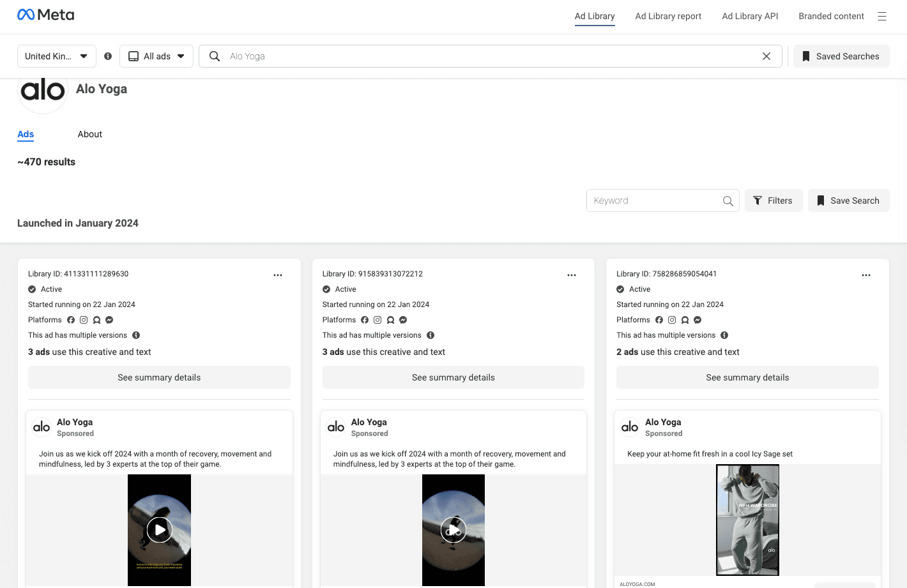
Task: Click the info icon beside country selector
Action: 108,56
